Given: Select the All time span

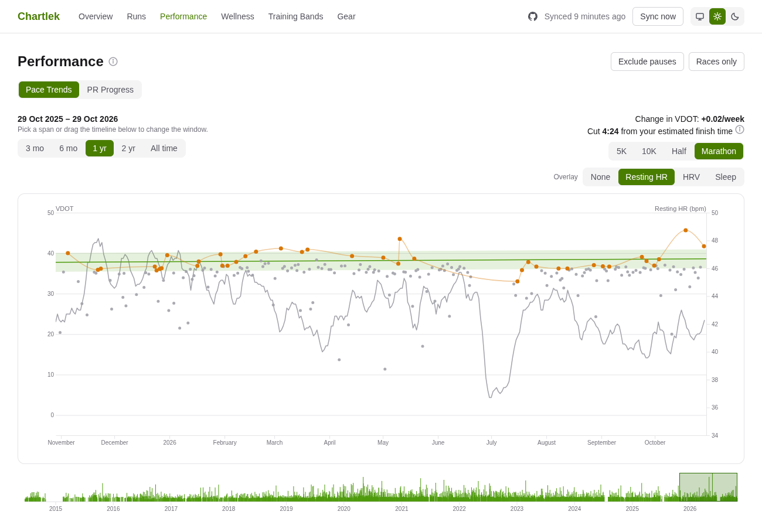Looking at the screenshot, I should (164, 148).
